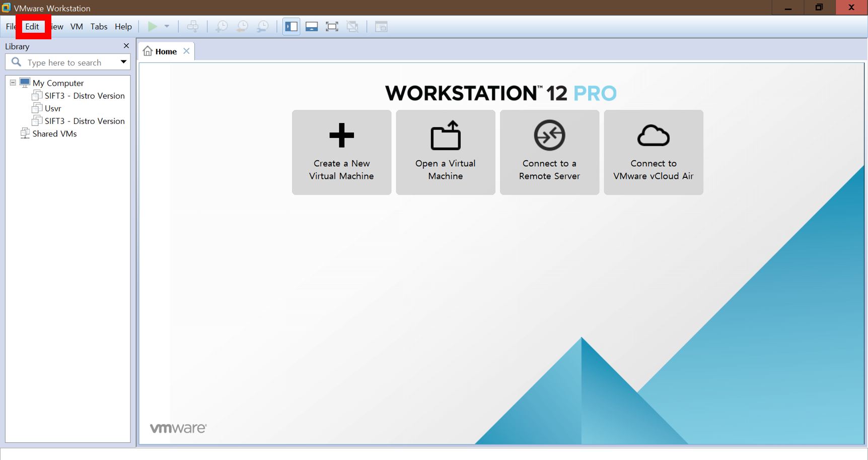Click the Library search field
The image size is (868, 460).
coord(68,62)
